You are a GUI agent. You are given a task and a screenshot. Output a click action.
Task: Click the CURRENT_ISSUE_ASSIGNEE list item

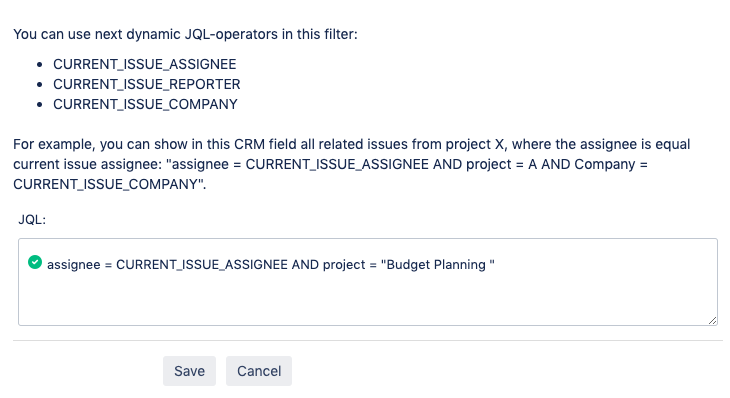[145, 64]
